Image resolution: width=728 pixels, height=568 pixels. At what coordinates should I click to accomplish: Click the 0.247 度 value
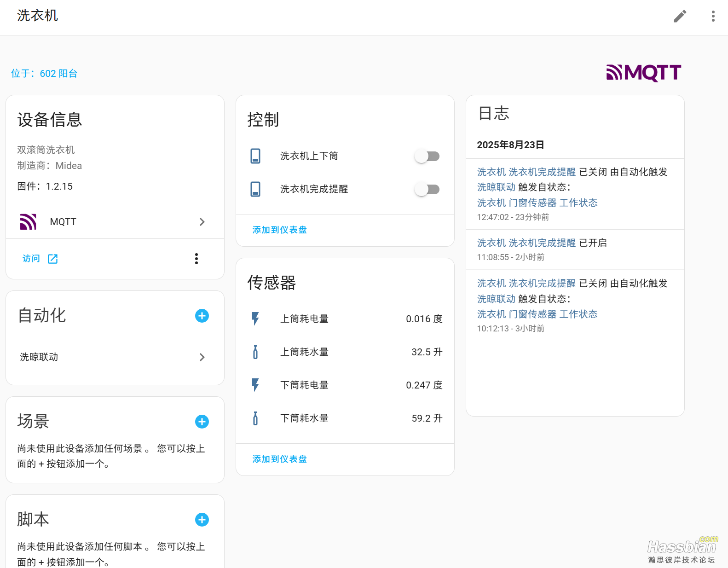click(x=424, y=385)
